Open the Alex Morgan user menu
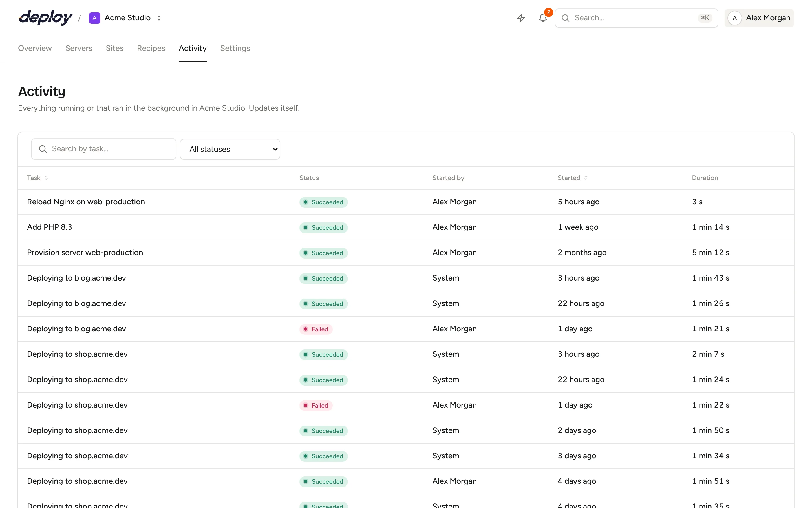812x508 pixels. pos(759,18)
